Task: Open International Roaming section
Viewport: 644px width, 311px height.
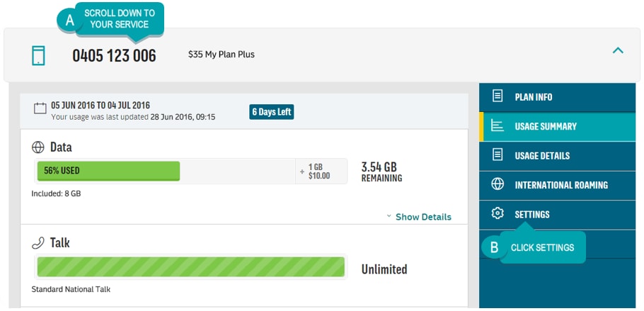Action: pos(558,185)
